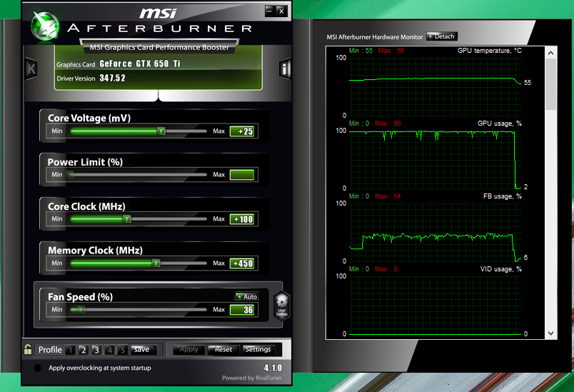Select Profile slot 3
The width and height of the screenshot is (574, 392).
tap(96, 351)
